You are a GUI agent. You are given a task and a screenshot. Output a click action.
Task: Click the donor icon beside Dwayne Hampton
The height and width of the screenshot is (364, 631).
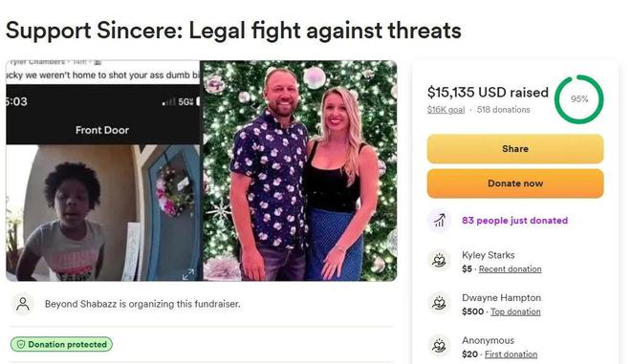point(439,303)
